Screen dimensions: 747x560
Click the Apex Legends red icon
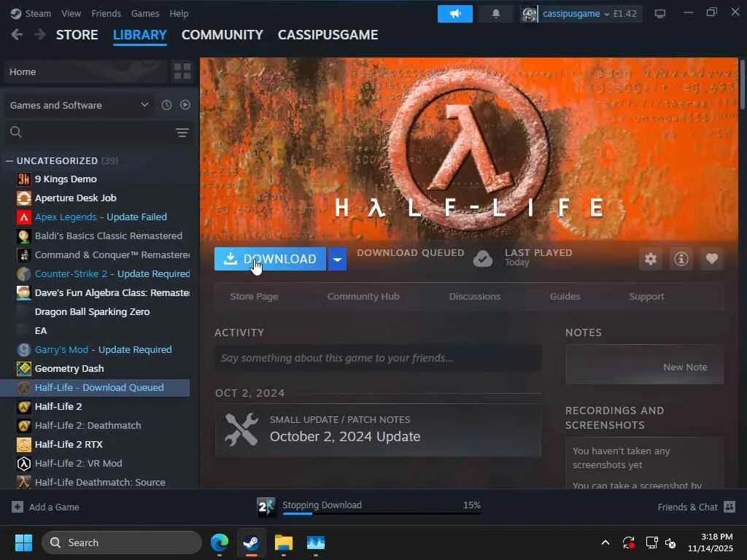point(24,217)
